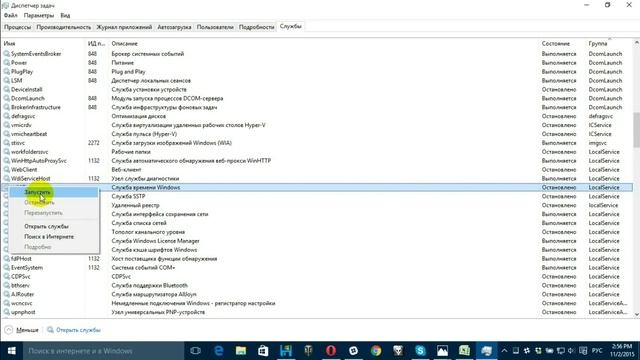Sort by the Состояние column header
The image size is (640, 360).
[x=556, y=43]
